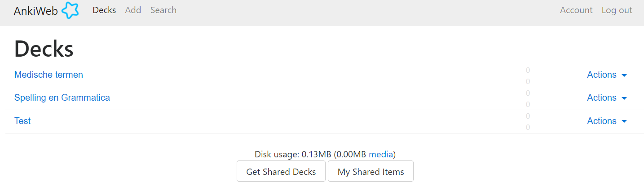Click card counts for Medische termen deck
The image size is (644, 196).
pyautogui.click(x=528, y=76)
